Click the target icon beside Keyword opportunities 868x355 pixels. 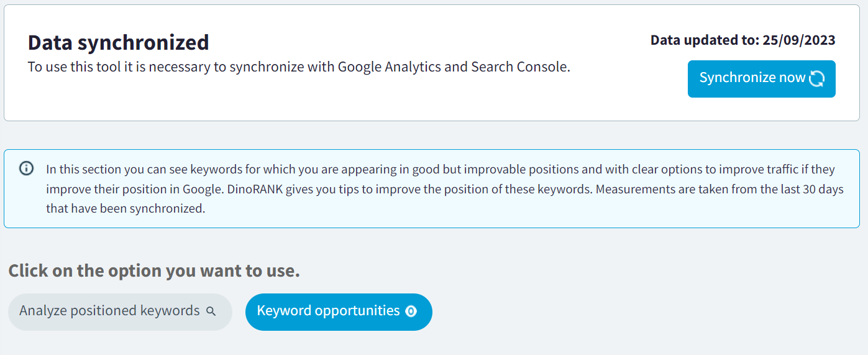coord(411,311)
